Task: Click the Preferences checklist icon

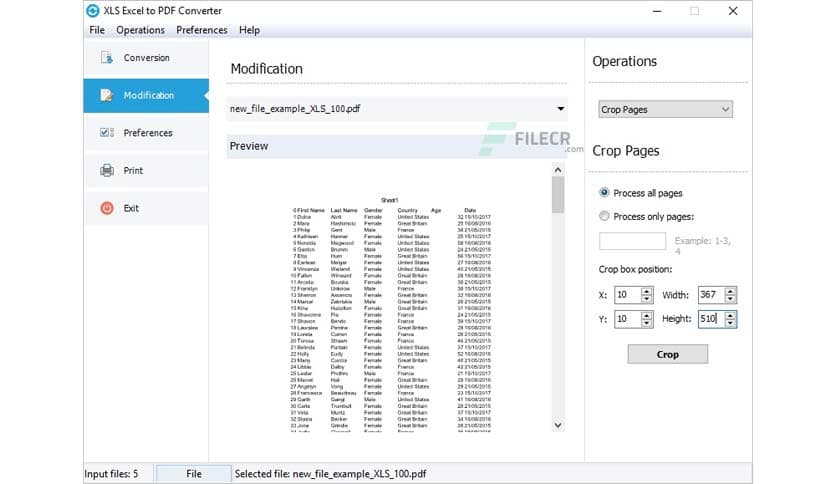Action: tap(107, 133)
